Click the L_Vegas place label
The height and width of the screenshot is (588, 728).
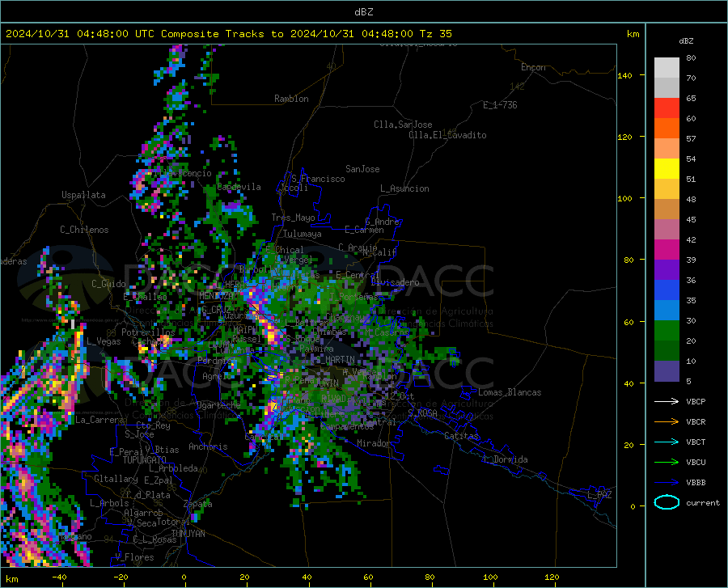104,341
